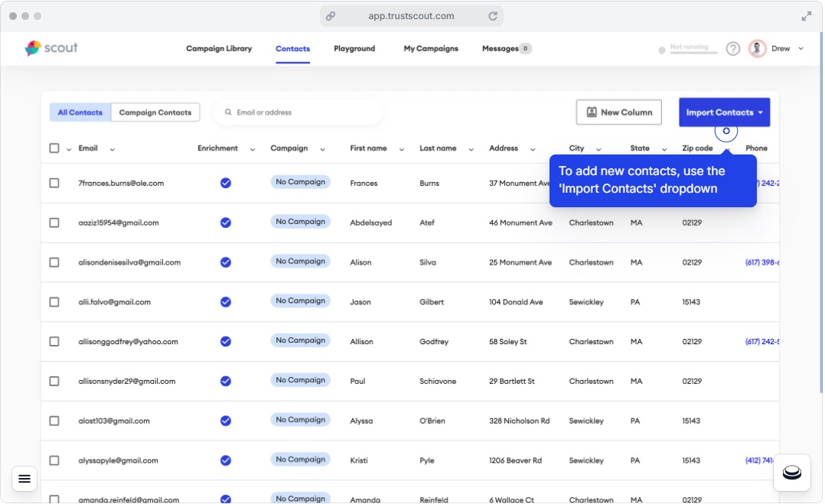Expand the City column chevron

click(598, 150)
